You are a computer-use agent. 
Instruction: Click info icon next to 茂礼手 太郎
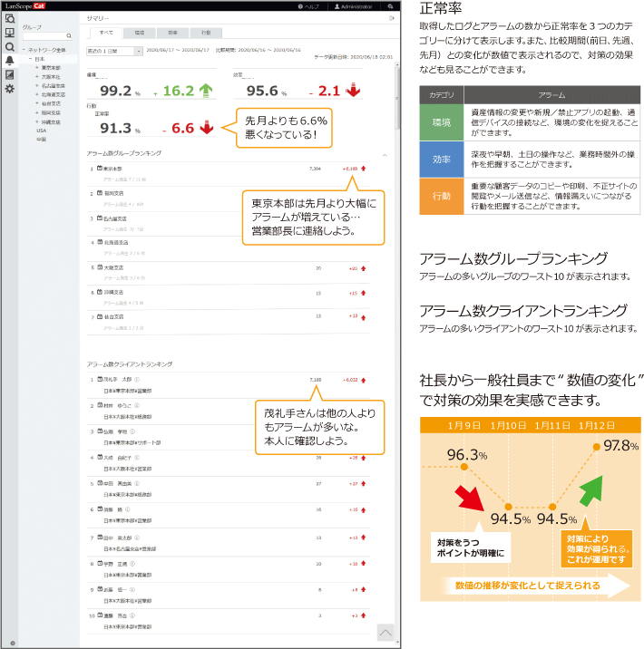137,379
